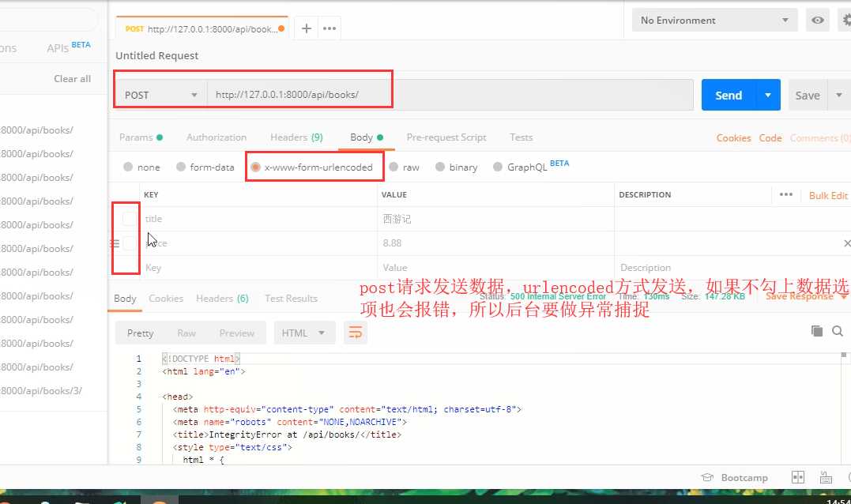Open history entry ending in books/3/
Image resolution: width=851 pixels, height=504 pixels.
(x=41, y=390)
